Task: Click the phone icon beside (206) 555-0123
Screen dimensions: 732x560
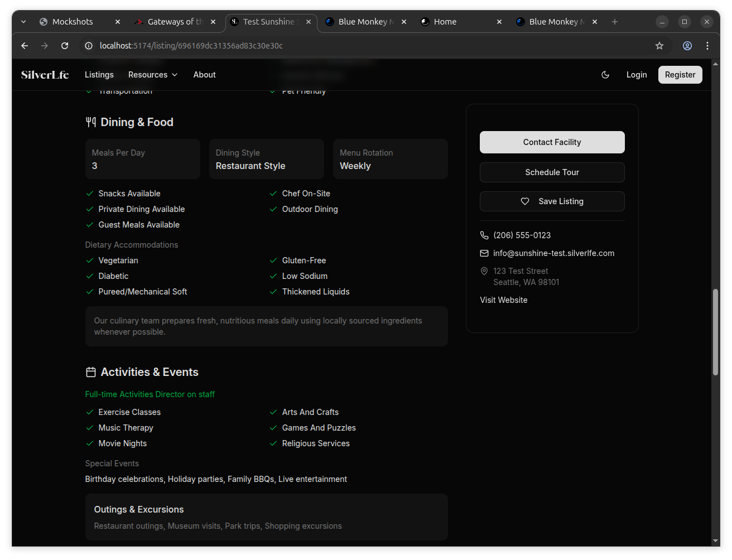Action: click(x=484, y=235)
